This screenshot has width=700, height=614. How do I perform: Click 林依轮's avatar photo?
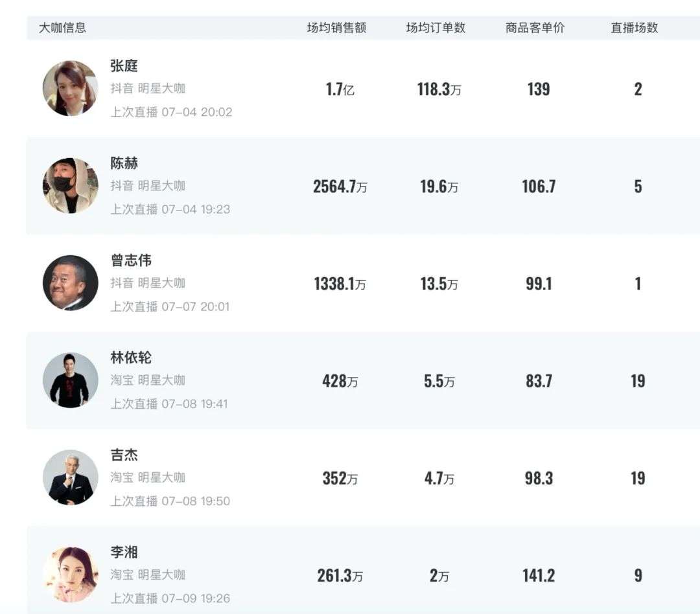(x=70, y=380)
